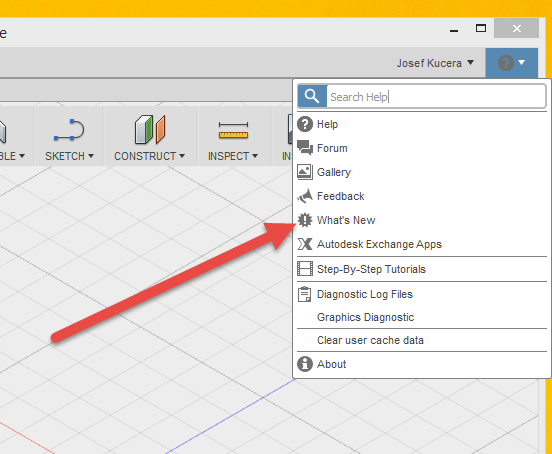The width and height of the screenshot is (552, 454).
Task: Click the Step-By-Step Tutorials film icon
Action: click(305, 269)
